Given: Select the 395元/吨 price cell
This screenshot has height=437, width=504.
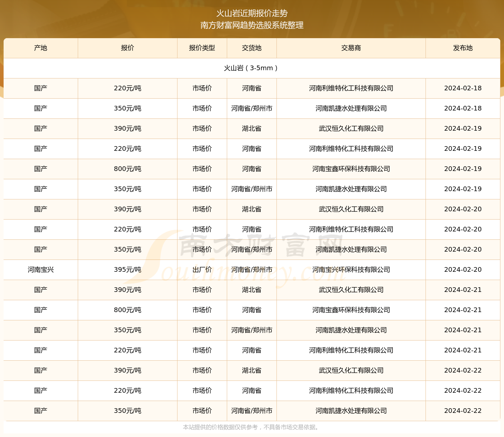Looking at the screenshot, I should coord(127,270).
